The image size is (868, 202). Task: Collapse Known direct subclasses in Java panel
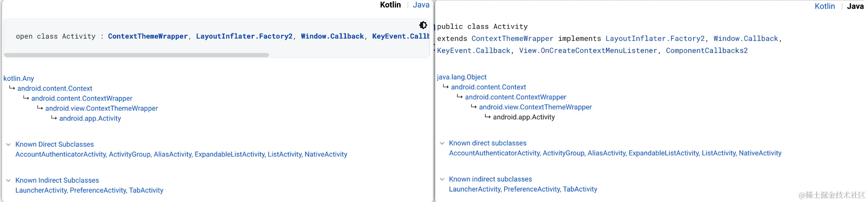[442, 143]
